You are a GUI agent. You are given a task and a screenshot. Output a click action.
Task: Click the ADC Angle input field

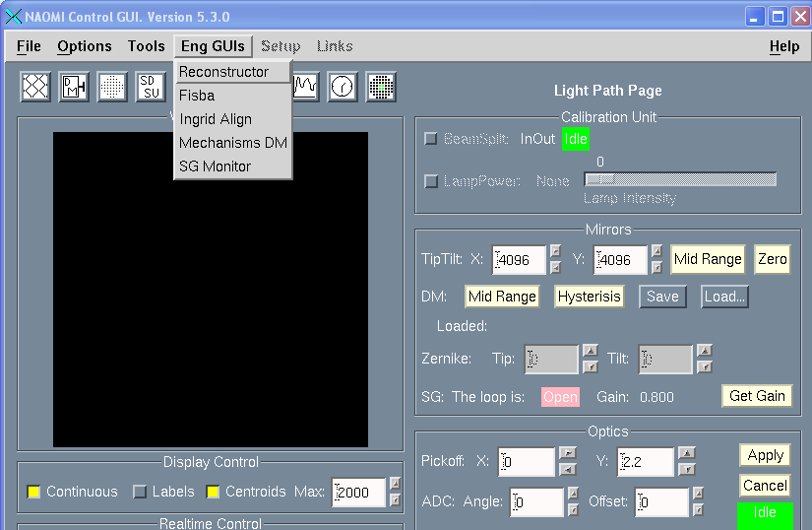pos(536,502)
